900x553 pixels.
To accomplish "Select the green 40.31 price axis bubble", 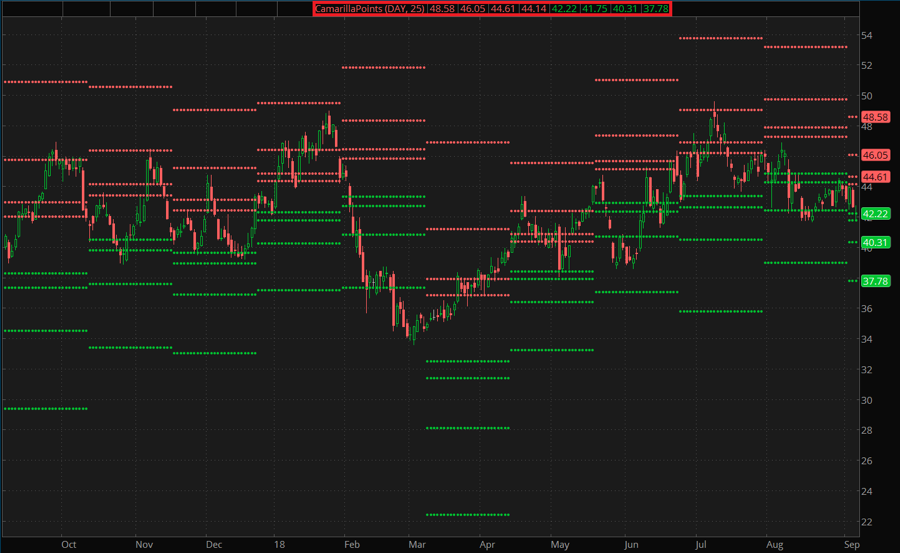I will click(875, 242).
